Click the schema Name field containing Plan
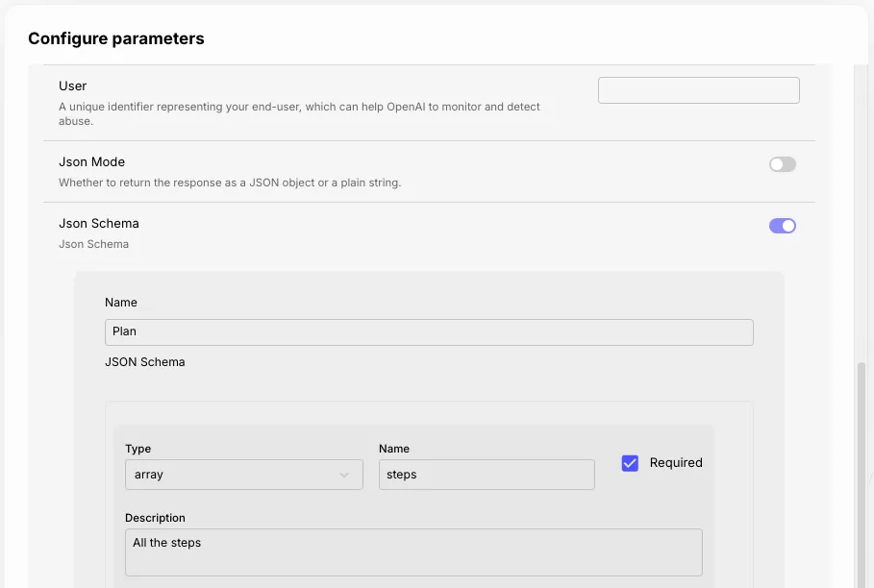 click(429, 331)
